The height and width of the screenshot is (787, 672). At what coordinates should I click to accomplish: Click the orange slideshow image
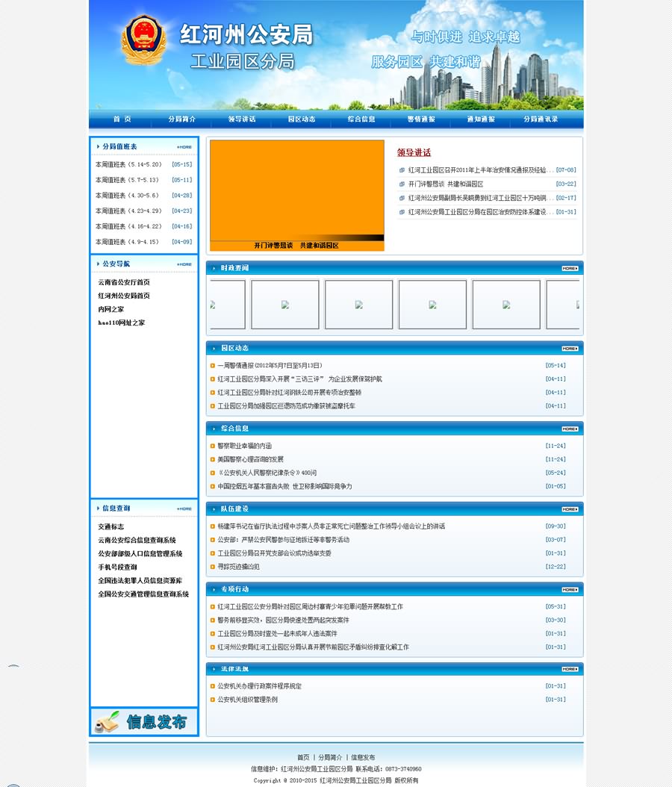point(297,190)
